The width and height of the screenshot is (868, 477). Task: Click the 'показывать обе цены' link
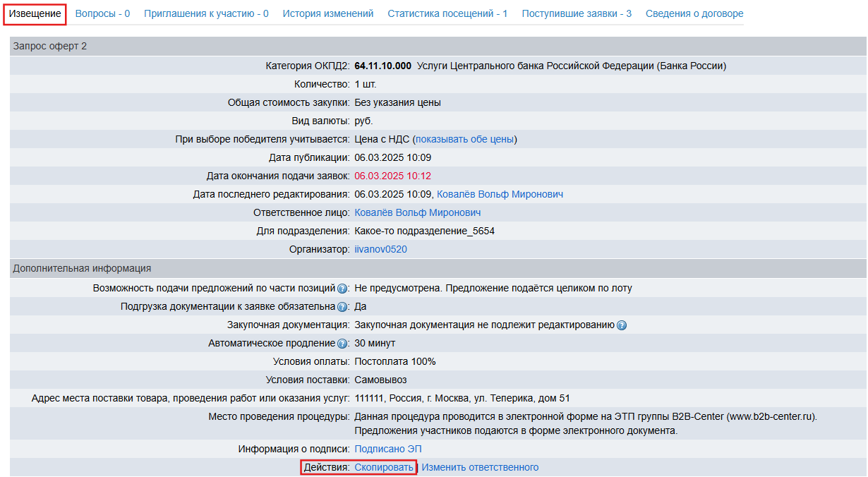[x=464, y=139]
